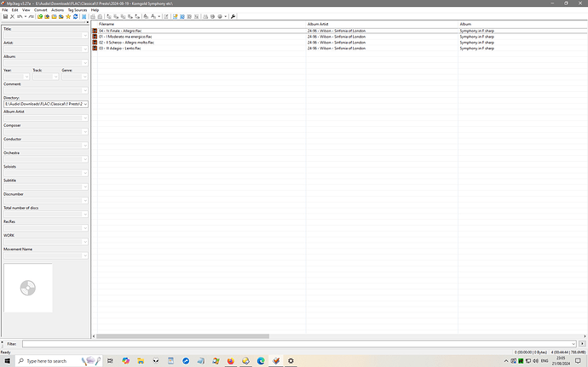Open the Windows Start button
The width and height of the screenshot is (588, 367).
(8, 361)
